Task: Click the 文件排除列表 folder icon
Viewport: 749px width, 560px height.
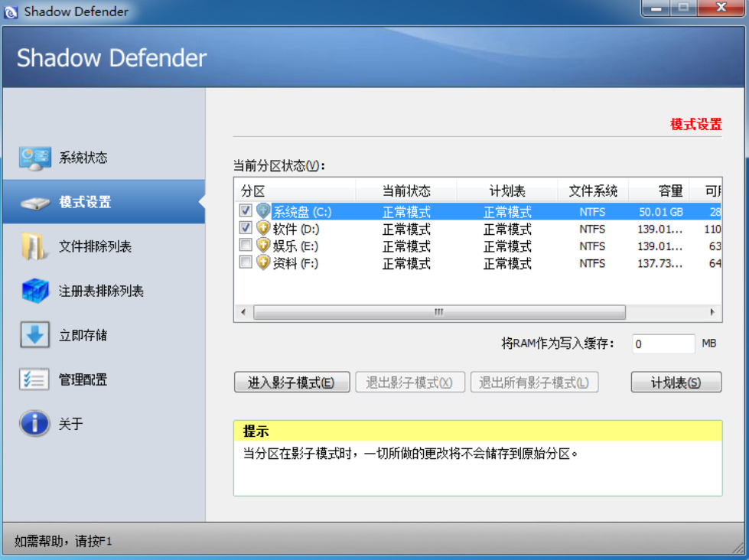Action: (34, 246)
